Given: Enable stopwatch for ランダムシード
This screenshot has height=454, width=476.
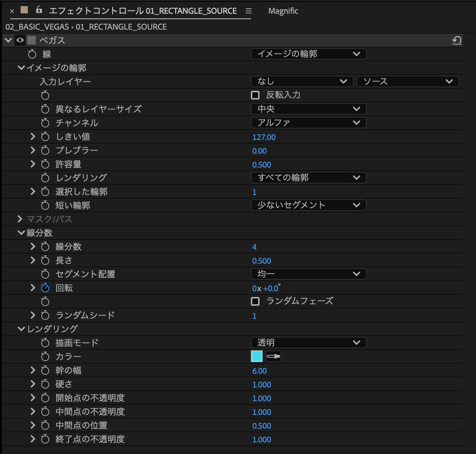Looking at the screenshot, I should [45, 315].
